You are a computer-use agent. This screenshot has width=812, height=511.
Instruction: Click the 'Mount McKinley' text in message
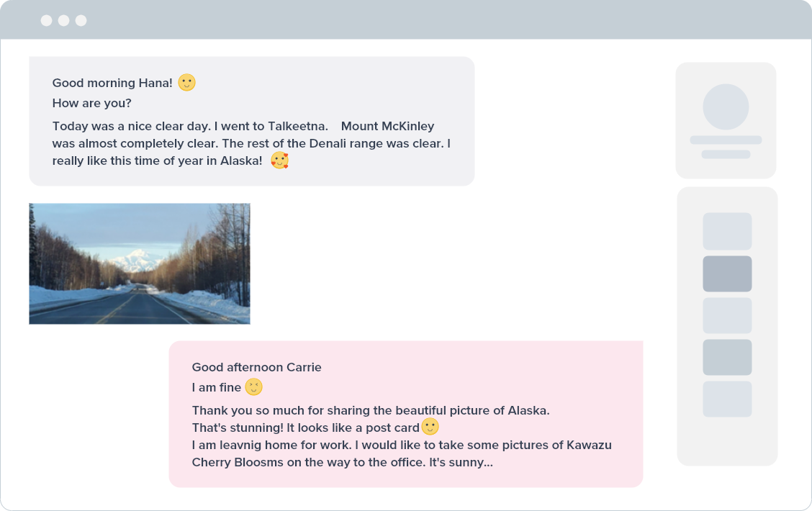pos(387,126)
